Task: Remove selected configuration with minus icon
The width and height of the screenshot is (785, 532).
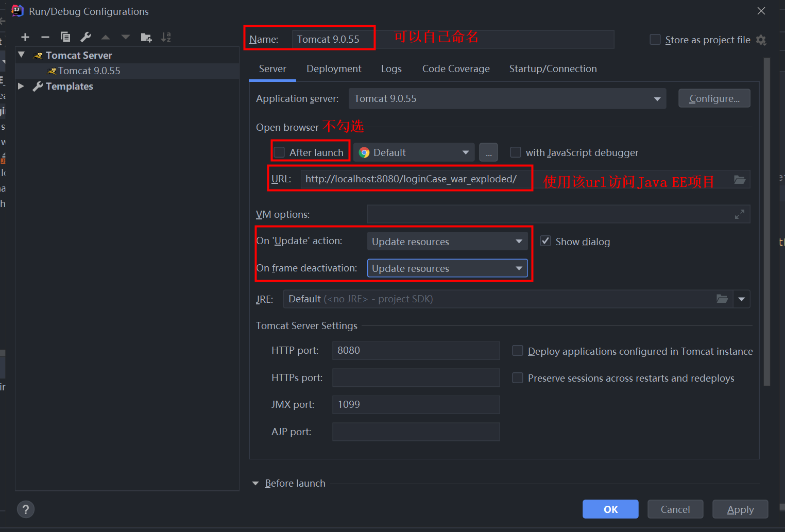Action: click(x=45, y=37)
